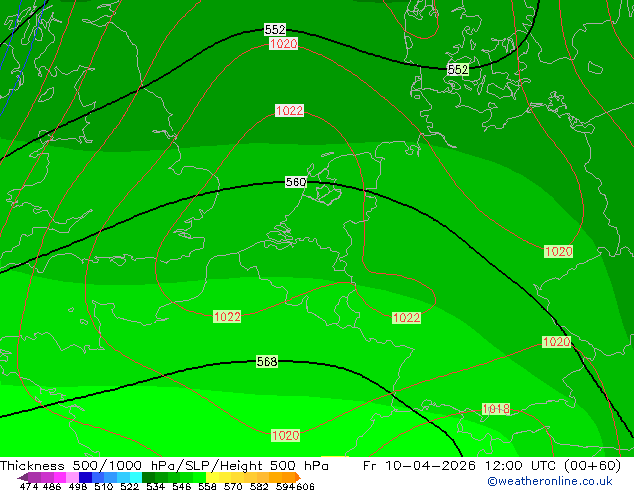This screenshot has width=634, height=490.
Task: Click the 1020 label directly below top 552
Action: point(283,44)
